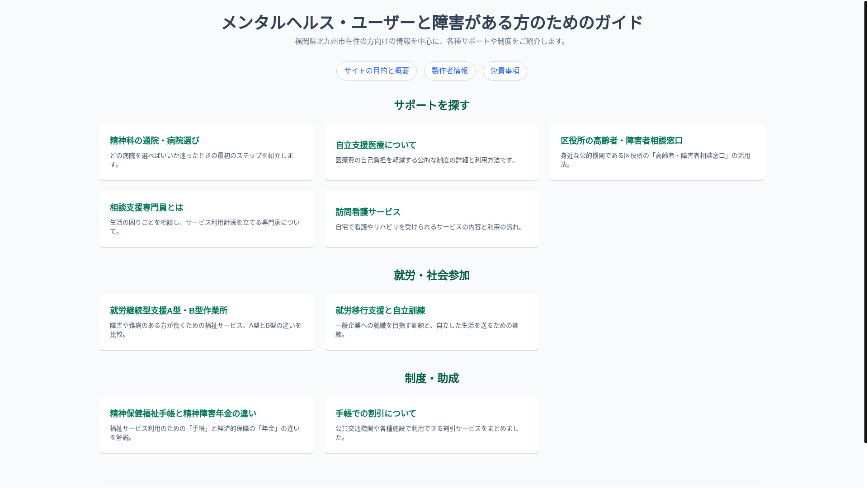Click the 就労・社会参加 section heading

click(432, 275)
